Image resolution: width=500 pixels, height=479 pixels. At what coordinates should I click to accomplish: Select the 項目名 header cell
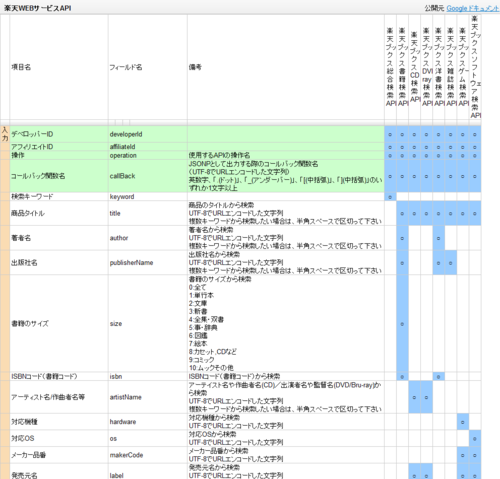(59, 67)
